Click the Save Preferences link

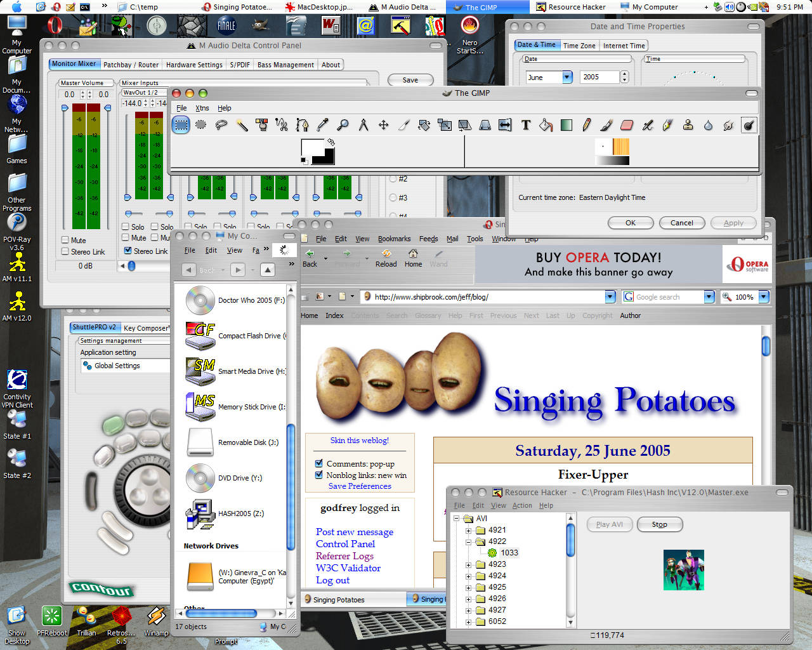point(360,486)
